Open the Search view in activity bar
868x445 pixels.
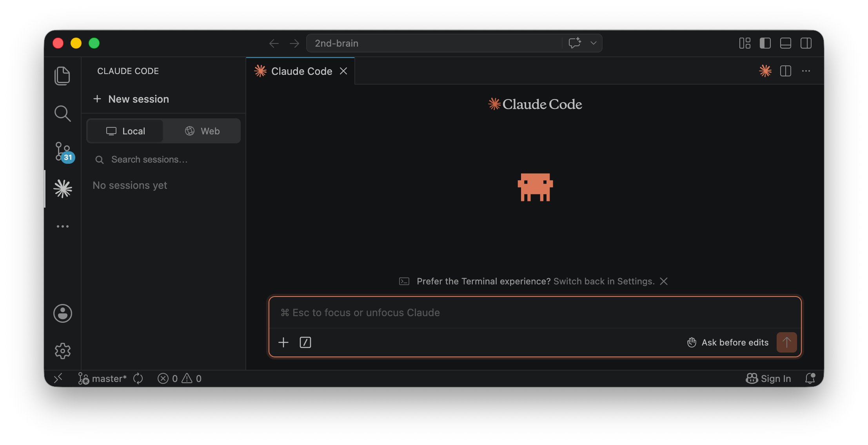(62, 114)
